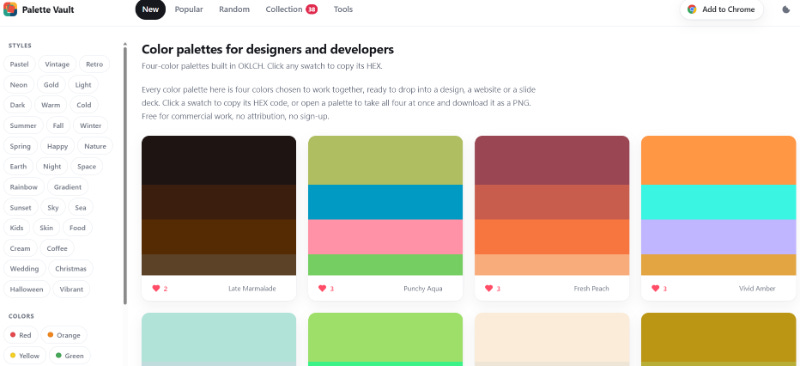Select the Warm style tag
This screenshot has width=800, height=366.
[x=51, y=105]
